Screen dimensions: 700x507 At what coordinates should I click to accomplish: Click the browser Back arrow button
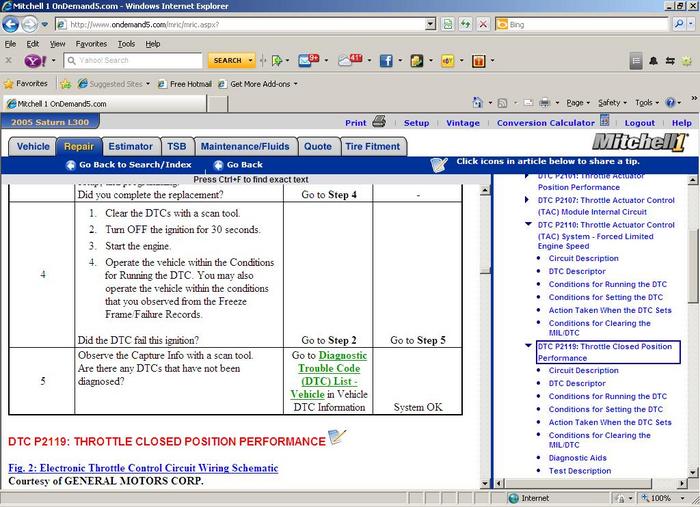10,24
